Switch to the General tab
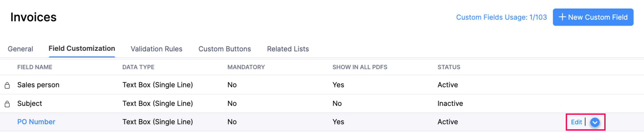The width and height of the screenshot is (644, 133). [x=21, y=49]
